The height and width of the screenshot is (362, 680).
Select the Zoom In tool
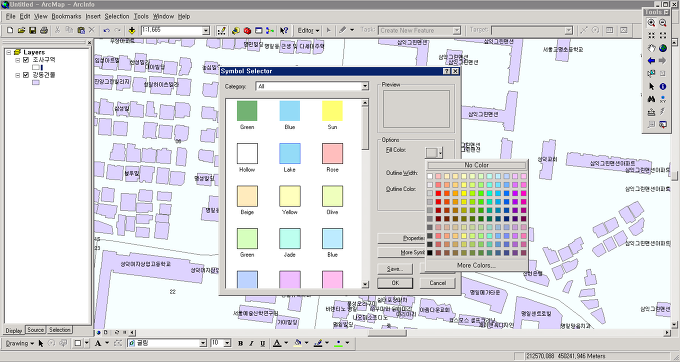coord(651,23)
